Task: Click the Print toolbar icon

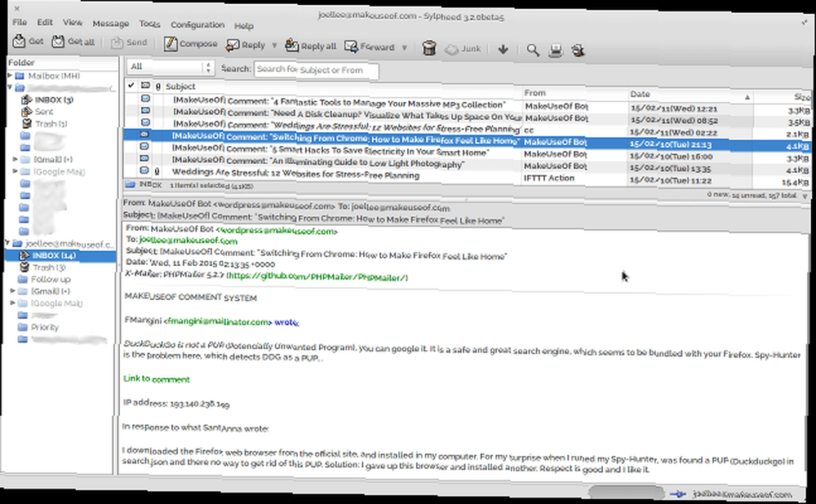Action: 556,51
